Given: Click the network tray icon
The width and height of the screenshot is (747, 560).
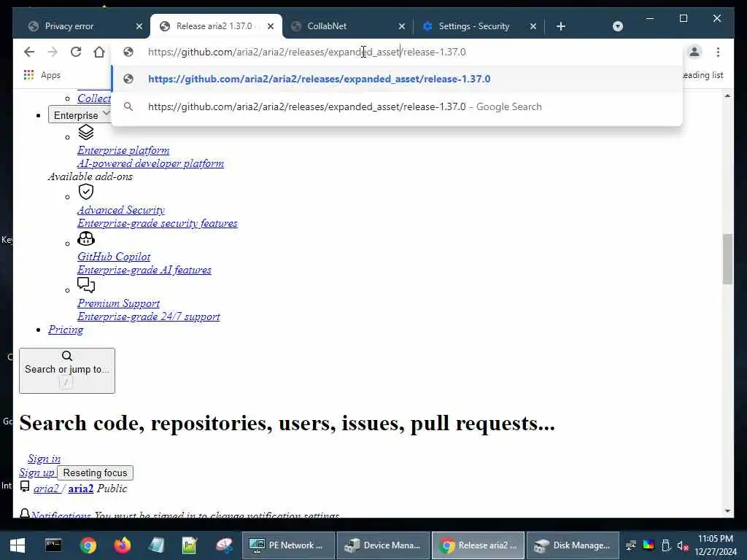Looking at the screenshot, I should pos(631,545).
